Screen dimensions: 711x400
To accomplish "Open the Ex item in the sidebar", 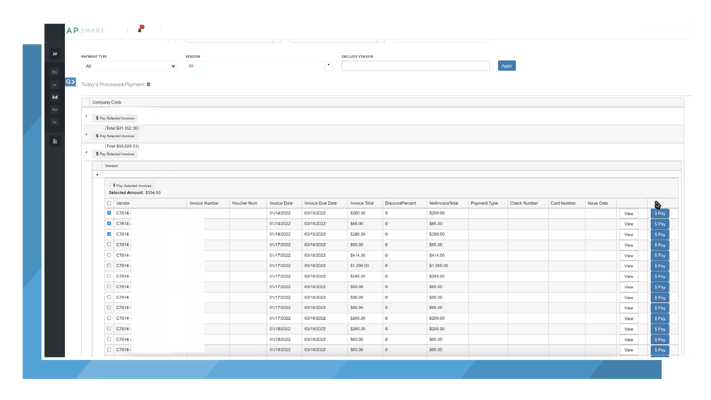I will click(x=55, y=72).
